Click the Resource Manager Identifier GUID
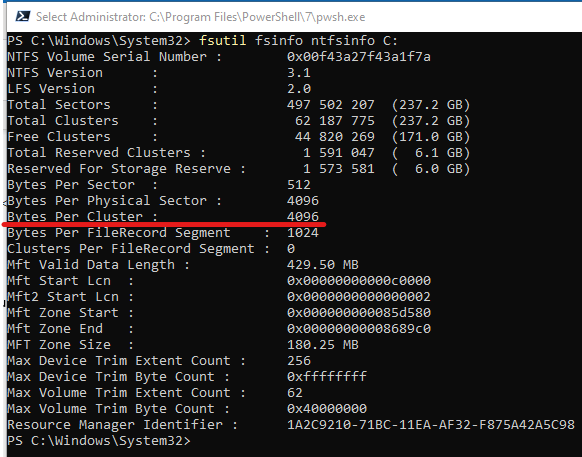This screenshot has width=582, height=457. tap(431, 424)
